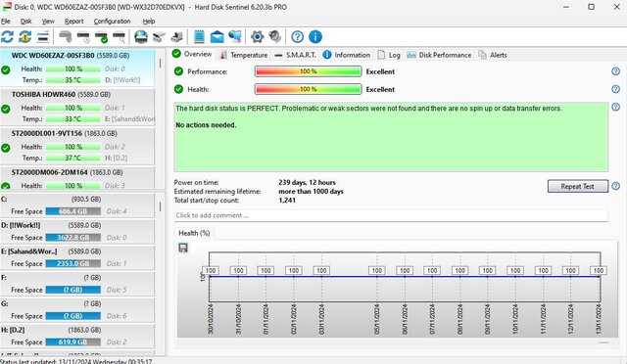Select the D: [!!Work!!] partition entry
The height and width of the screenshot is (364, 627).
[77, 231]
